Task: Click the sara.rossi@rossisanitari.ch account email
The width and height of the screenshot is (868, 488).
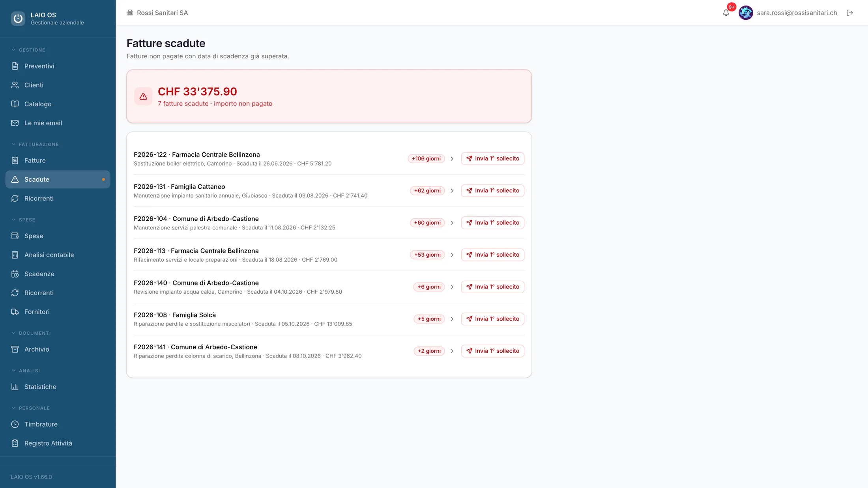Action: point(797,13)
